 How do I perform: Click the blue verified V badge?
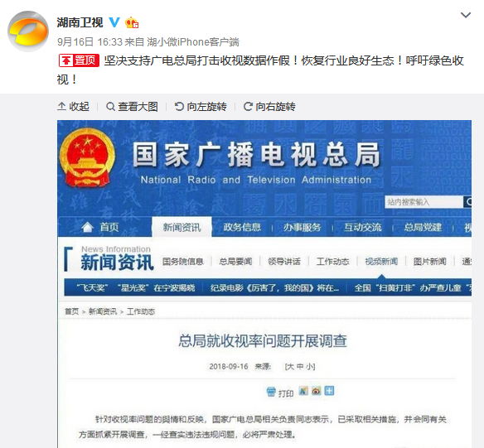tap(114, 22)
